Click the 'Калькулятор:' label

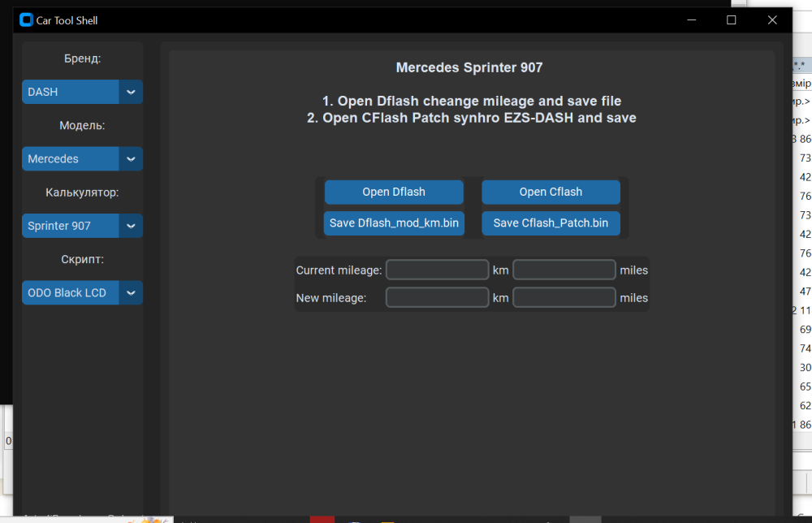[82, 192]
